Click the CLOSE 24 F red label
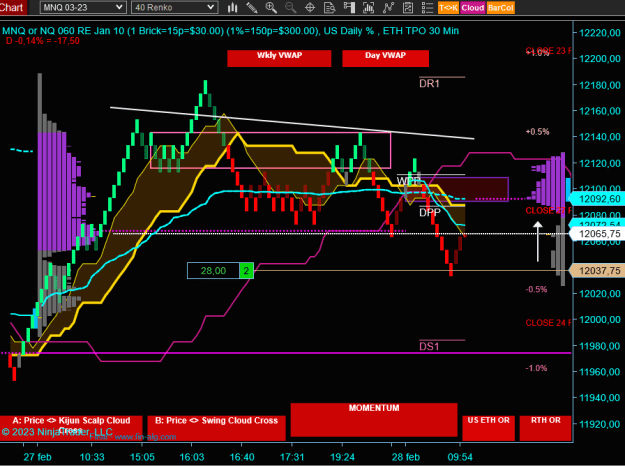This screenshot has width=625, height=466. [548, 322]
